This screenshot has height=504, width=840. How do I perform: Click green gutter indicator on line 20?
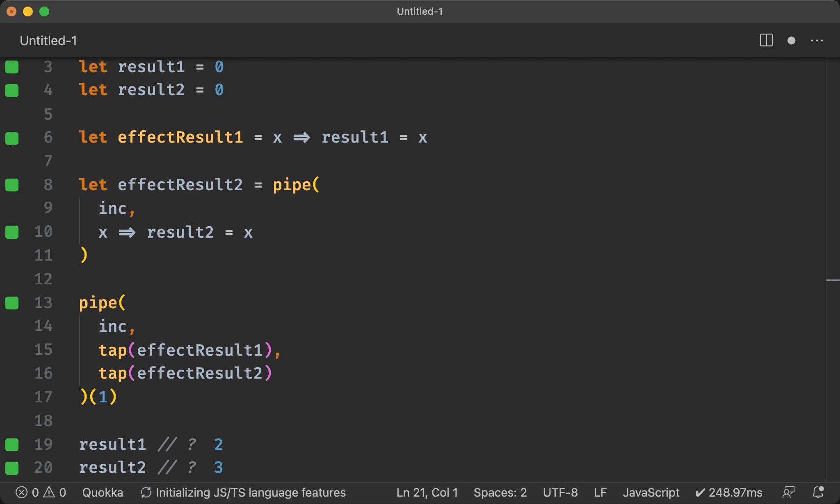[x=12, y=468]
